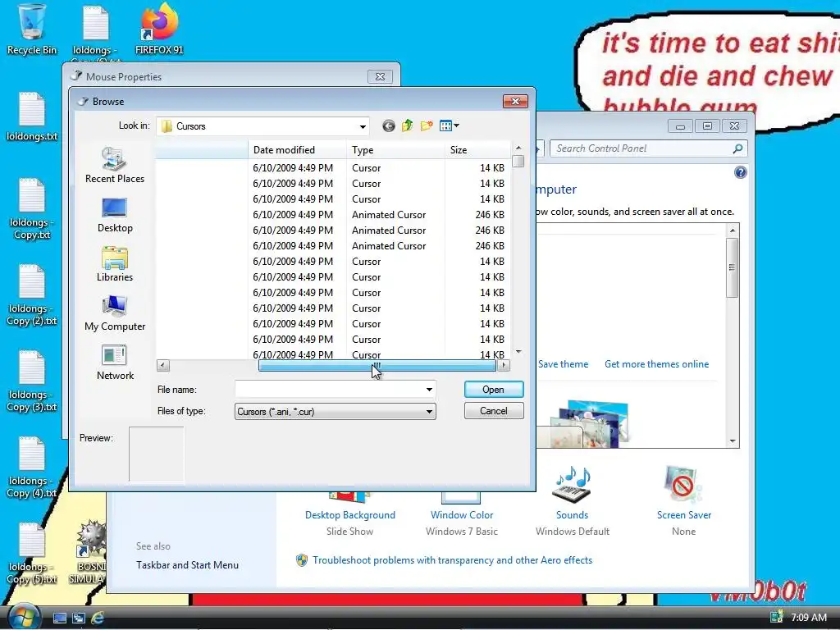
Task: Select loldongs - Copy (3).txt desktop file
Action: [32, 381]
